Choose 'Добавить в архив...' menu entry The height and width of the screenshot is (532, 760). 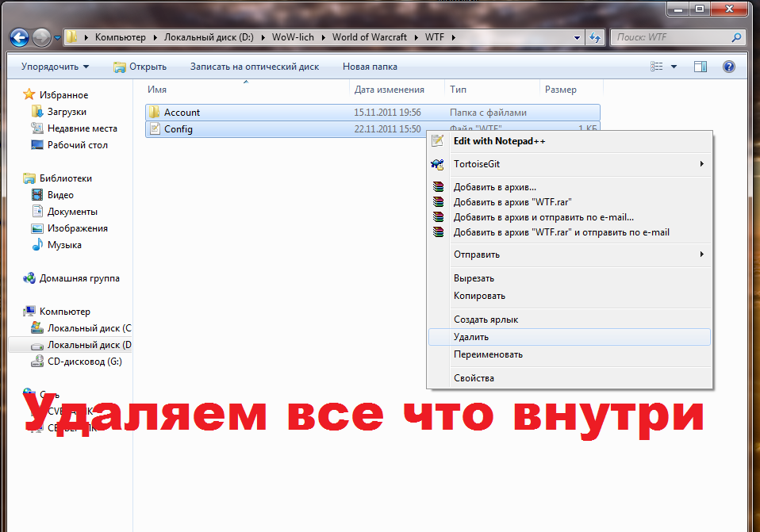570,187
